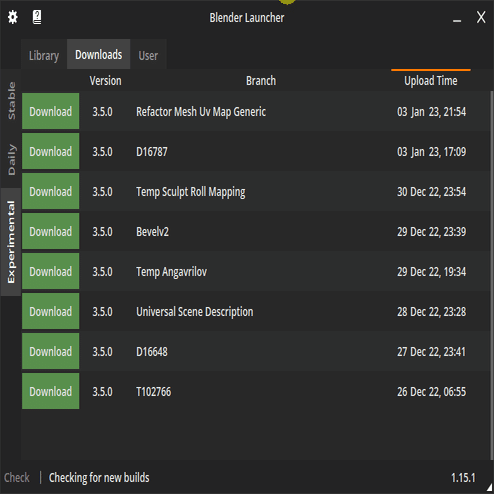This screenshot has height=494, width=494.
Task: Click upload time '27 Dec 22, 23:41'
Action: click(x=431, y=352)
